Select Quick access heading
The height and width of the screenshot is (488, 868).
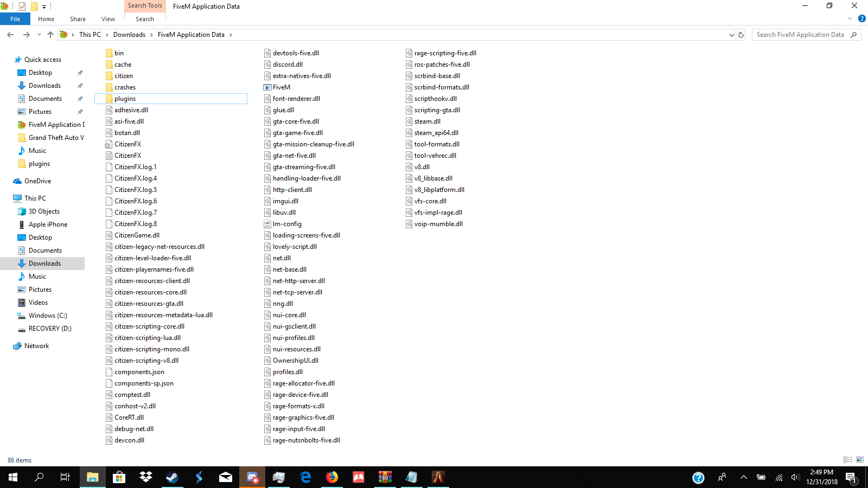42,60
